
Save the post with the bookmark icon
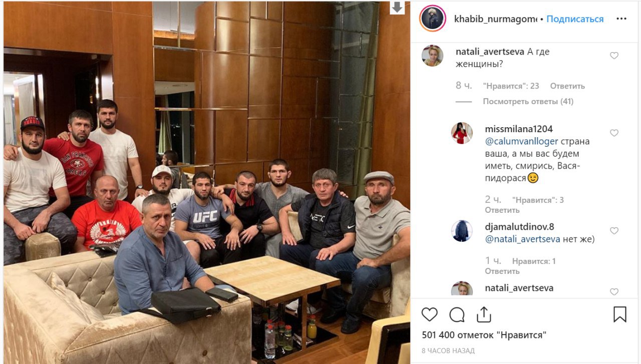coord(619,314)
